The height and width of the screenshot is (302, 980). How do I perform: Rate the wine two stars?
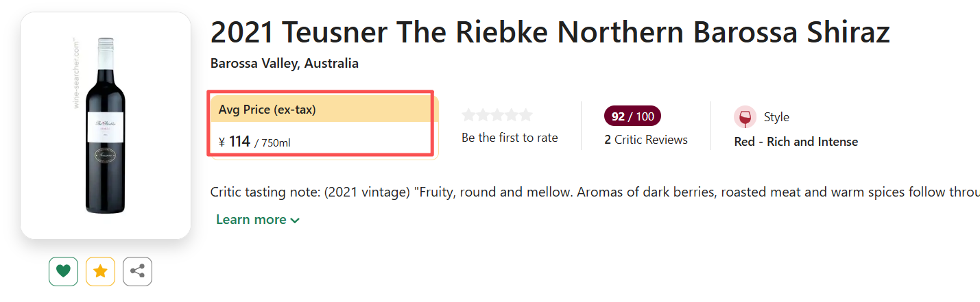(483, 115)
